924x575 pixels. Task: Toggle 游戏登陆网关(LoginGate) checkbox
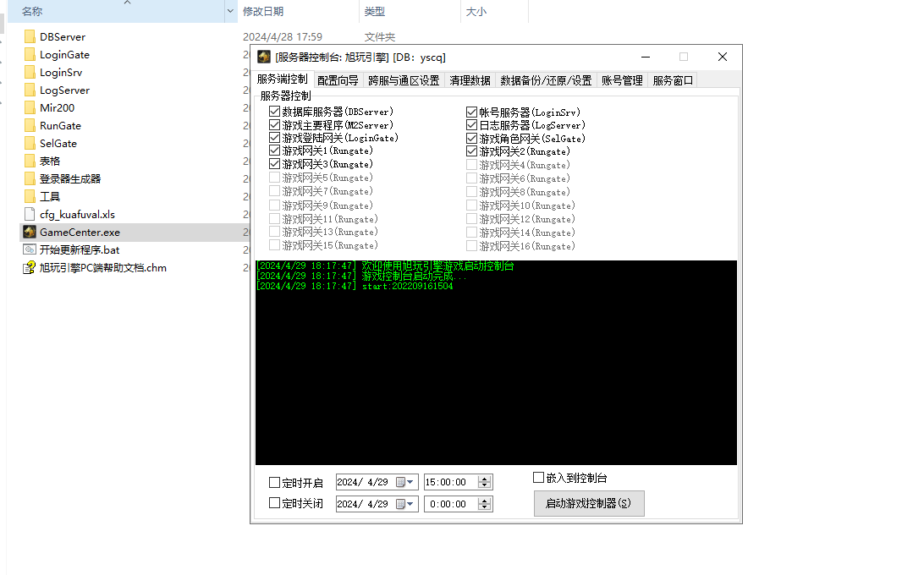pos(274,137)
